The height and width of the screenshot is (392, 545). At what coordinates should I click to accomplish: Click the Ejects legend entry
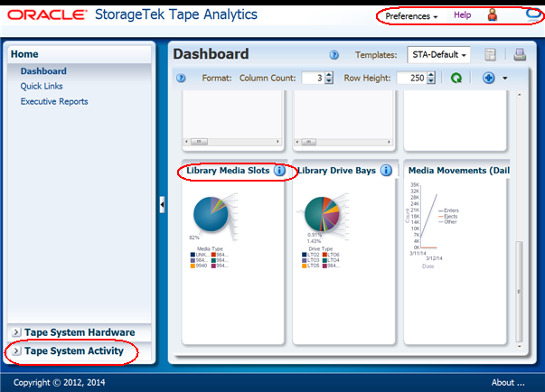point(448,216)
